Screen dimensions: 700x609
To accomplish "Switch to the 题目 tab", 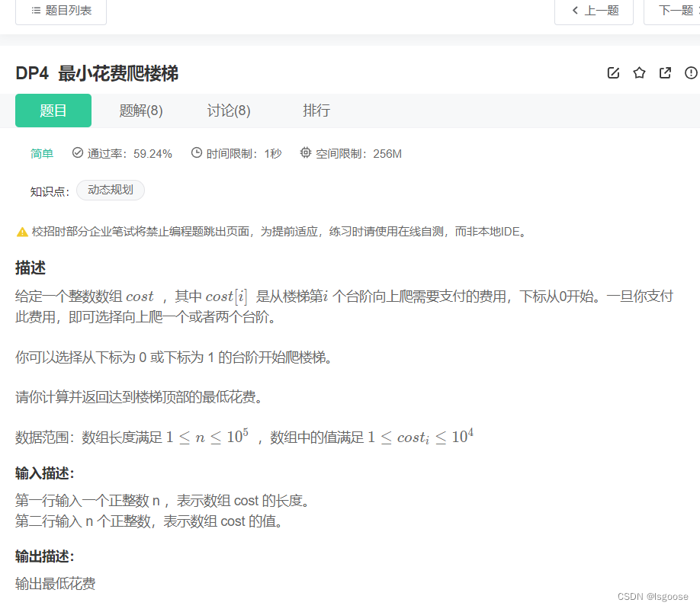I will click(53, 111).
